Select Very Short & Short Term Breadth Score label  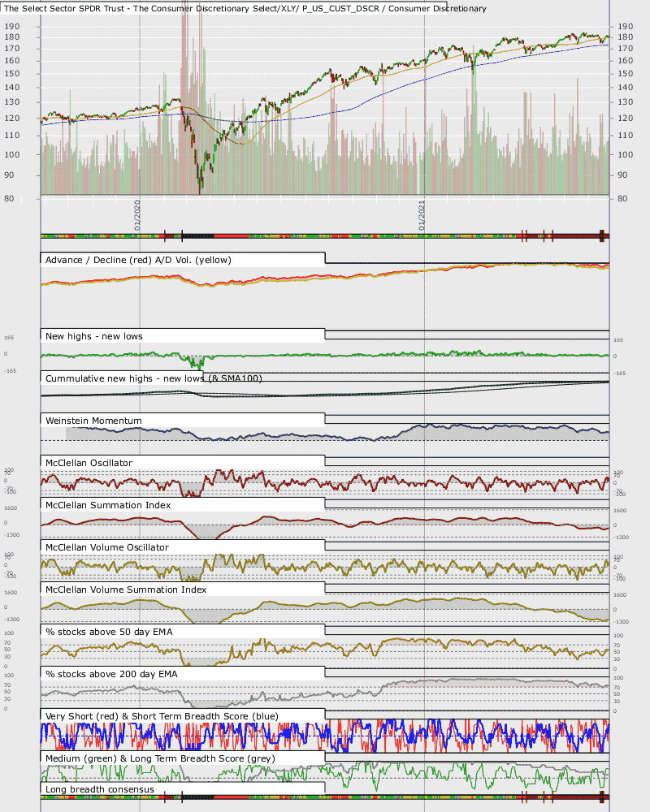point(162,716)
